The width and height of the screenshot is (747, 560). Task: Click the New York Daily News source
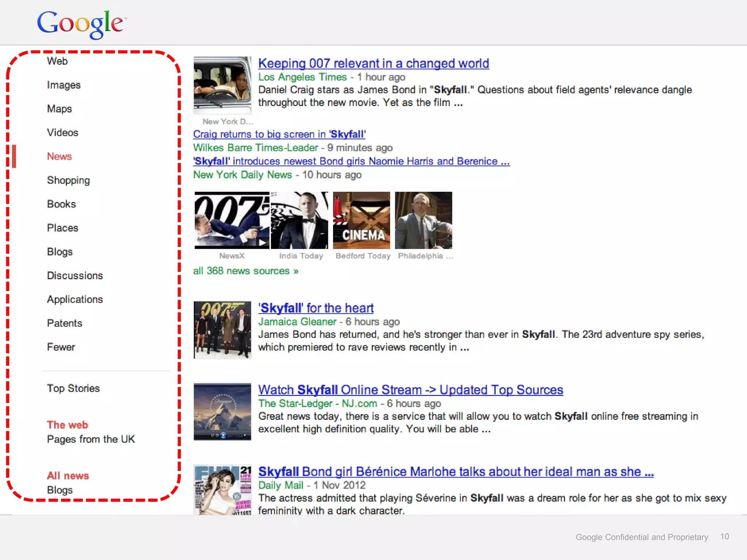tap(243, 175)
